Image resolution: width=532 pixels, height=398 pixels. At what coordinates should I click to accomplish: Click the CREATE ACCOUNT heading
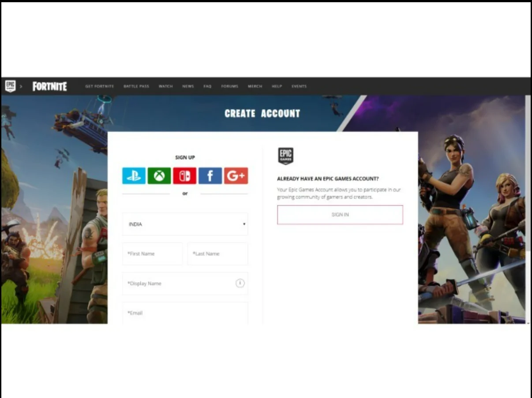pyautogui.click(x=262, y=114)
